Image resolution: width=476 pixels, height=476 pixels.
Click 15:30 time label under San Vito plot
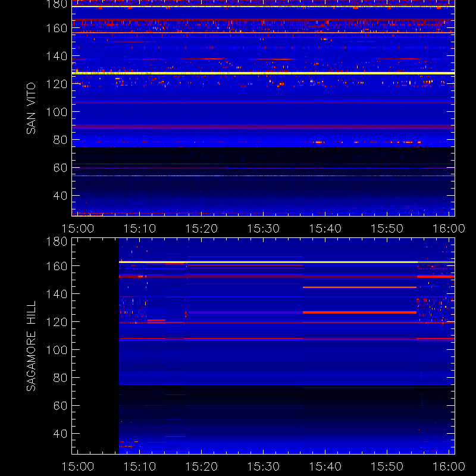[x=264, y=228]
